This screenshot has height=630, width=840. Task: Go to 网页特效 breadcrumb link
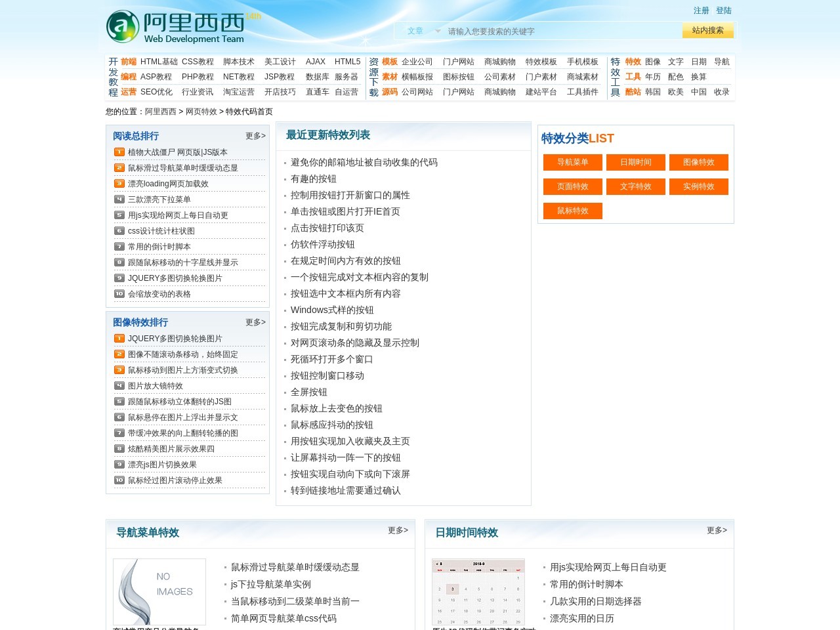coord(201,112)
